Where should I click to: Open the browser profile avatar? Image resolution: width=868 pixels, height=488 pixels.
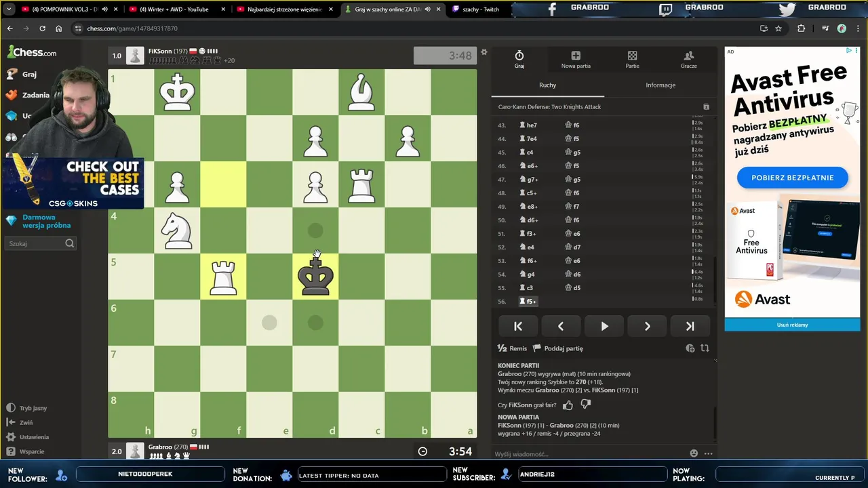click(x=842, y=28)
